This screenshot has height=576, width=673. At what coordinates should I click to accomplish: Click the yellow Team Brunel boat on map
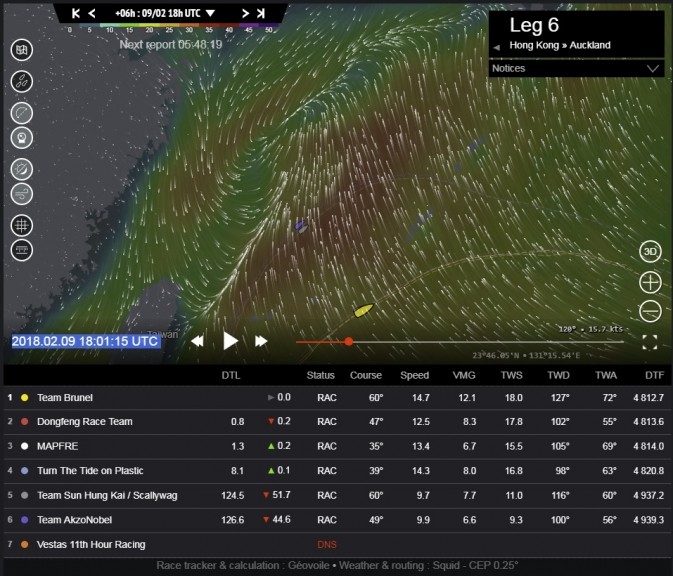(363, 310)
